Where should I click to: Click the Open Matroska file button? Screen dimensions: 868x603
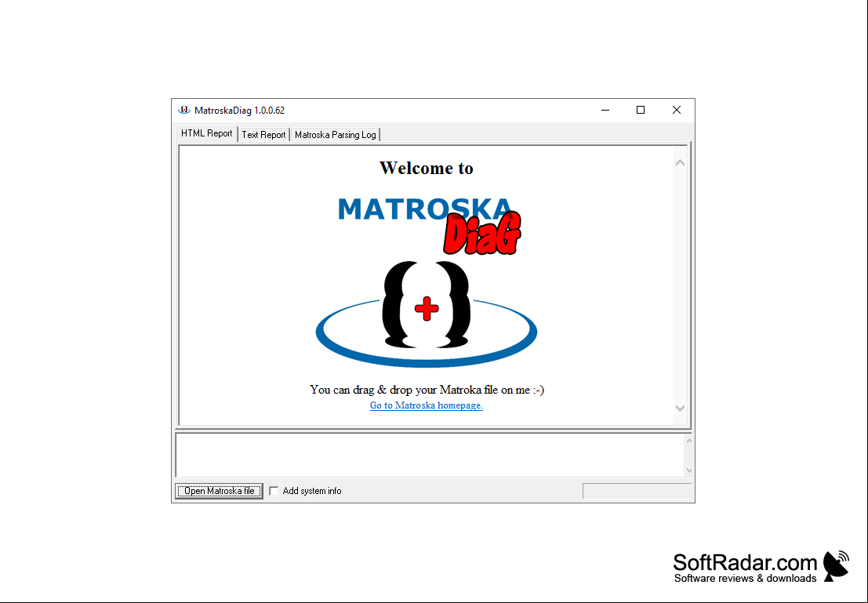click(x=220, y=491)
